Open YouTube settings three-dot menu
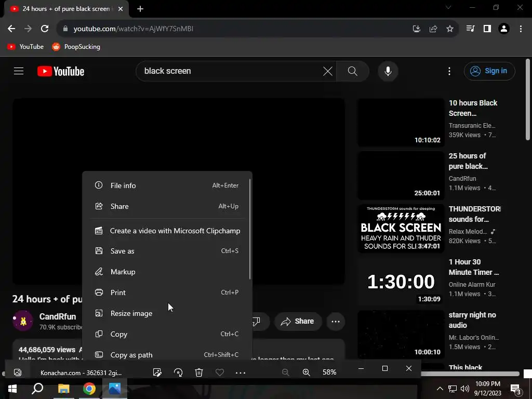 click(449, 71)
